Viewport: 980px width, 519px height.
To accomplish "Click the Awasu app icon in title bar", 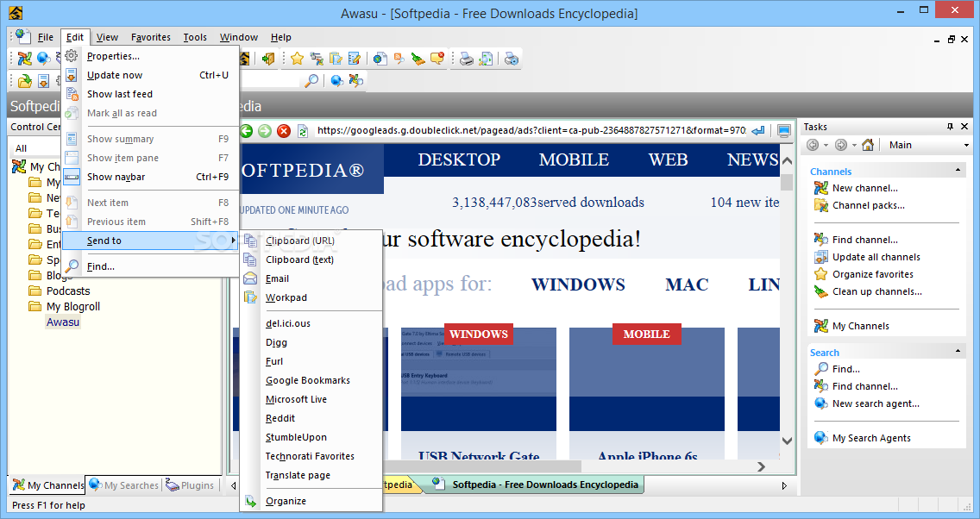I will tap(16, 12).
